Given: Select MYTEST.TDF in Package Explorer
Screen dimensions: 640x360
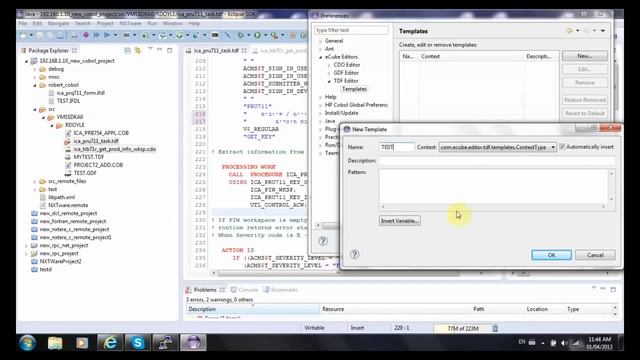Looking at the screenshot, I should coord(89,157).
